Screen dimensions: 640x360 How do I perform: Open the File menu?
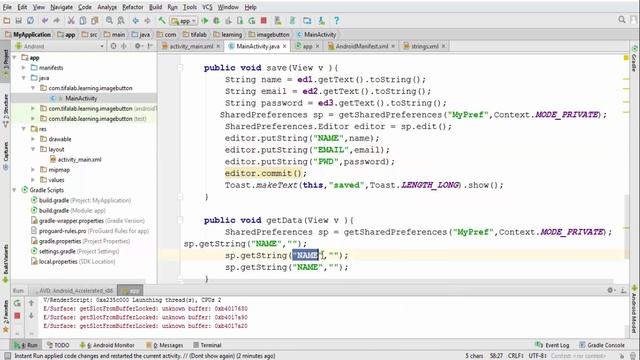[7, 7]
